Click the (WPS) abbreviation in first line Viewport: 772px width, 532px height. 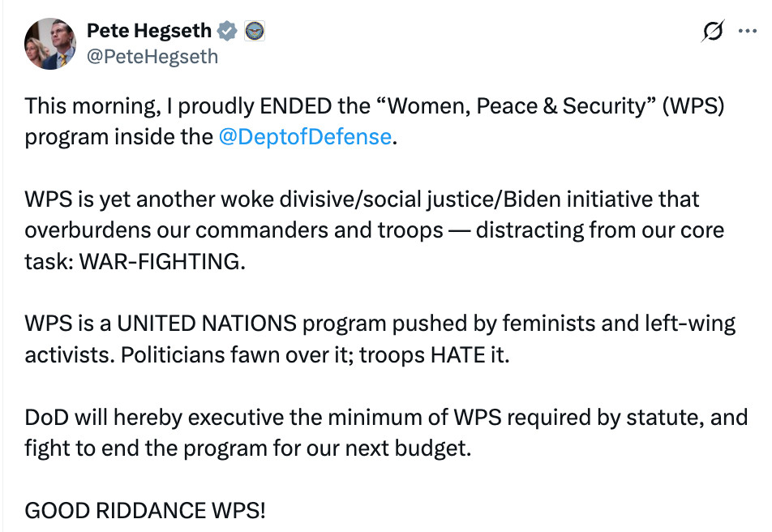693,106
